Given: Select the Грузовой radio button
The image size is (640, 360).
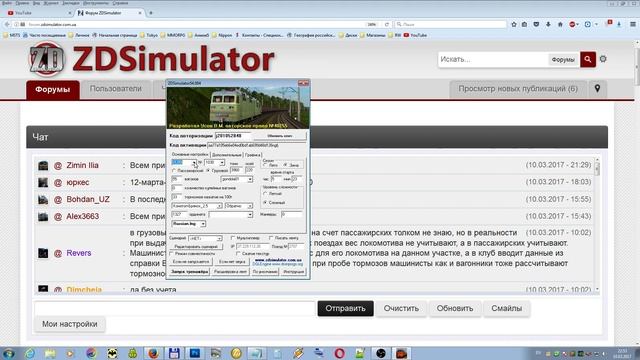Looking at the screenshot, I should coord(208,171).
